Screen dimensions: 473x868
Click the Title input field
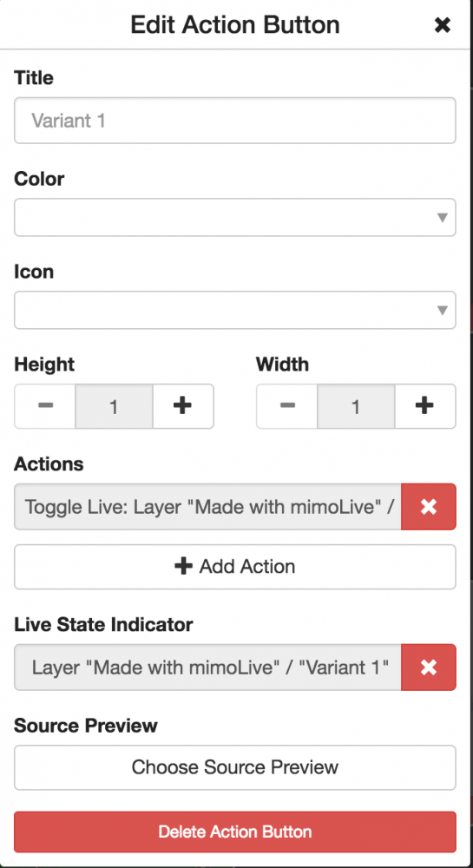[x=235, y=121]
